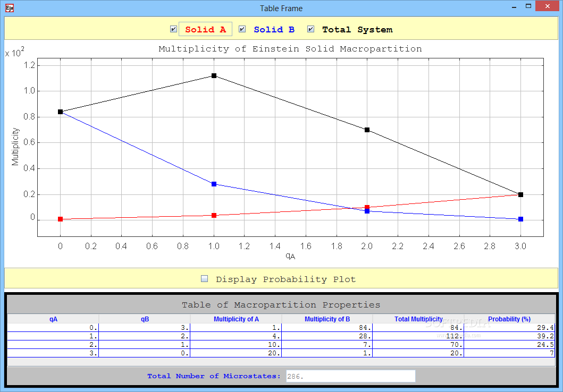The image size is (563, 392).
Task: Select the Total Multiplicity cell 112.
Action: click(x=418, y=336)
